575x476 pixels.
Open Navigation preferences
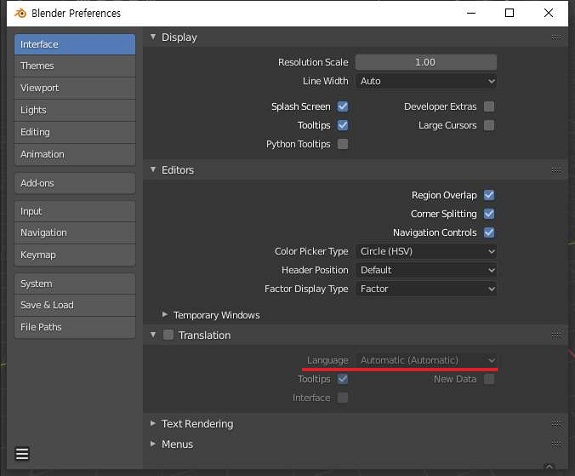click(x=75, y=233)
